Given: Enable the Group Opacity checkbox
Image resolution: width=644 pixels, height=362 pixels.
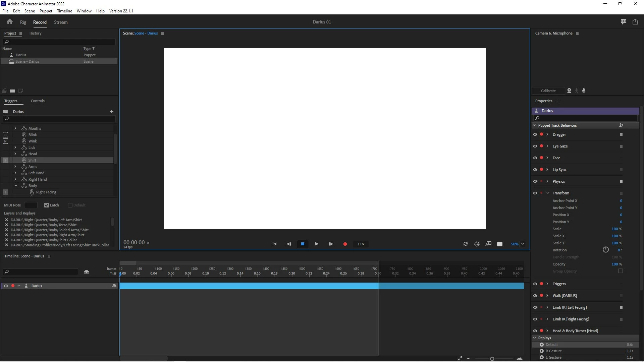Looking at the screenshot, I should (x=620, y=271).
